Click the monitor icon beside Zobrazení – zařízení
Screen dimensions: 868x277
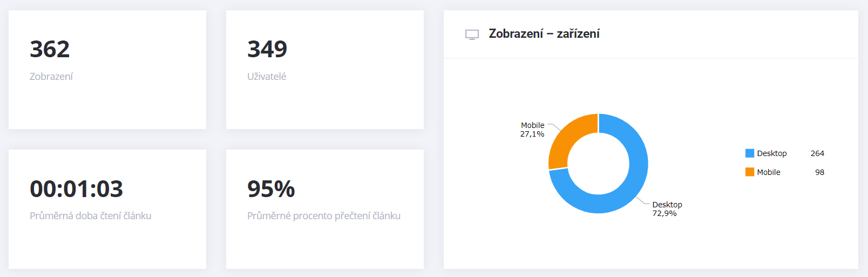[x=472, y=35]
